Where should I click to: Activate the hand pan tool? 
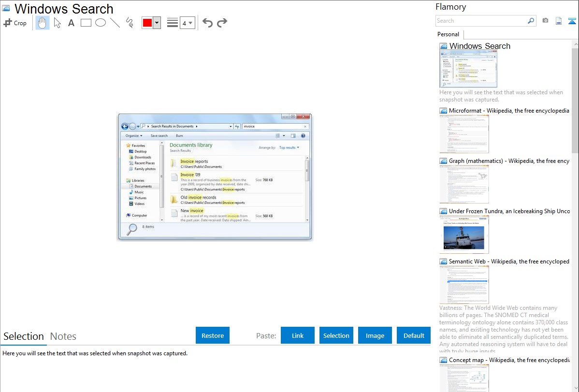(x=42, y=23)
